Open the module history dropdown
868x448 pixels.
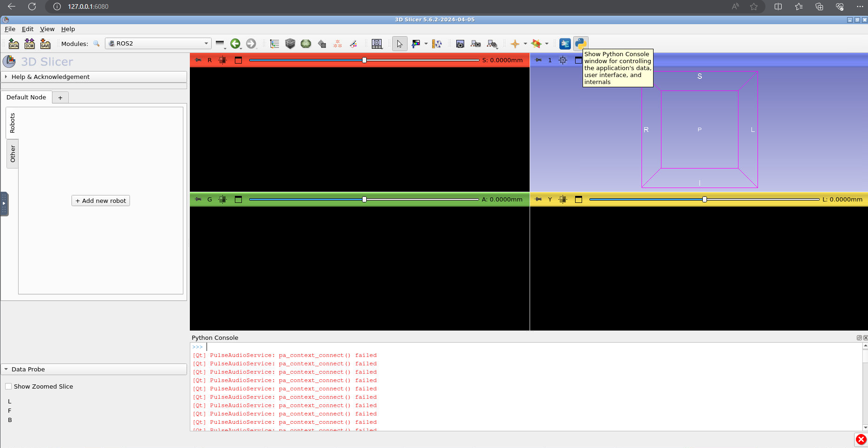coord(220,44)
